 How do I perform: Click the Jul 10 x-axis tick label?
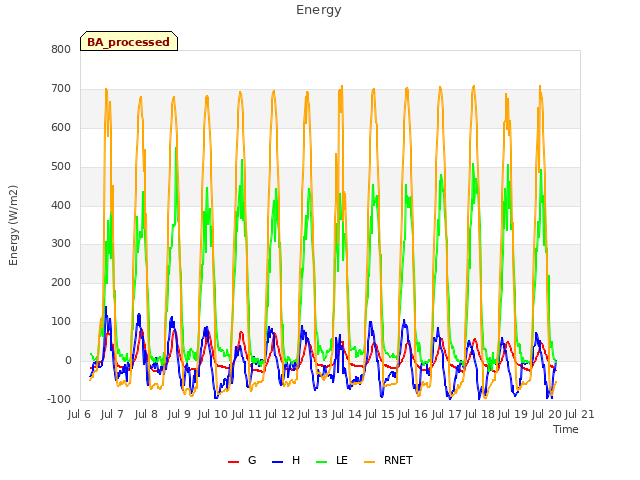pos(213,415)
